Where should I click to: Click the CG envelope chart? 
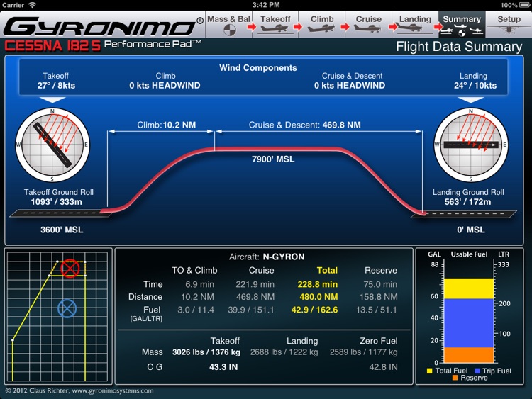tap(57, 317)
